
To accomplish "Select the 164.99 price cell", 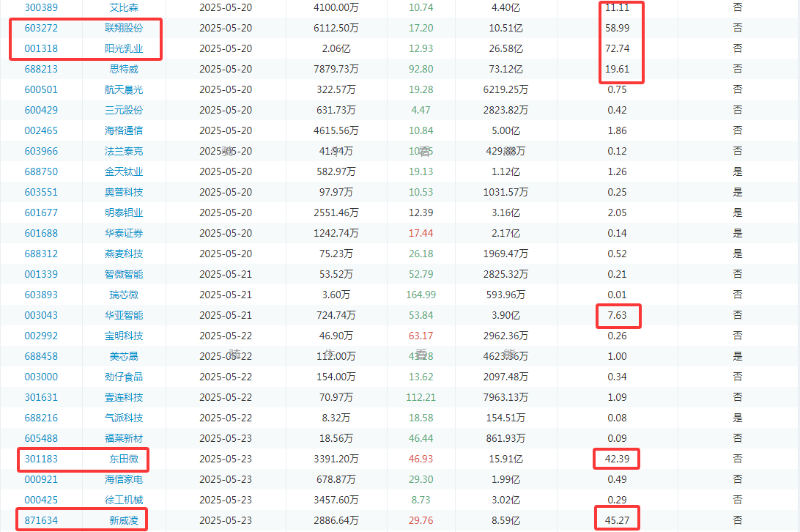I will pos(421,295).
